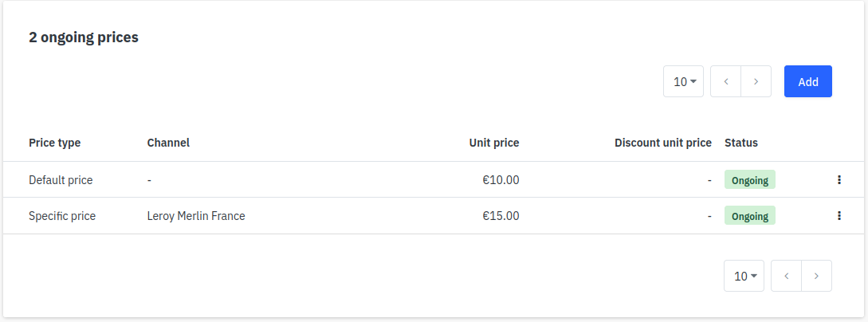Click the Ongoing badge in Specific price row
This screenshot has height=322, width=868.
(x=749, y=216)
